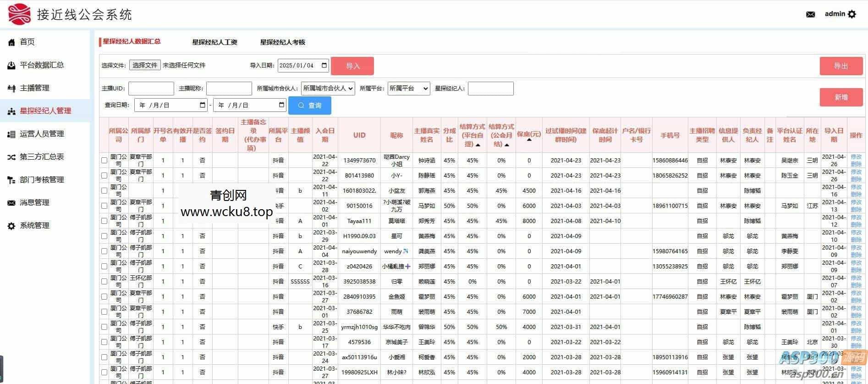
Task: Open 部门考核管理 menu item
Action: 42,180
